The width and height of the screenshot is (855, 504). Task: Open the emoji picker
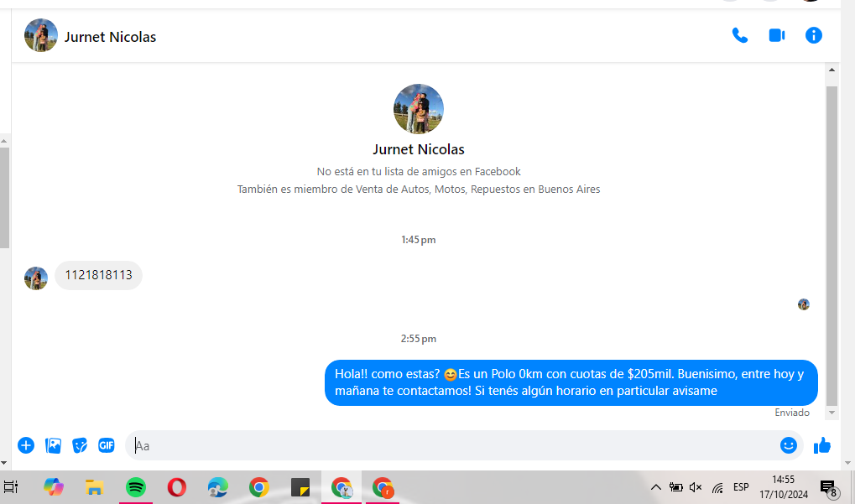788,445
